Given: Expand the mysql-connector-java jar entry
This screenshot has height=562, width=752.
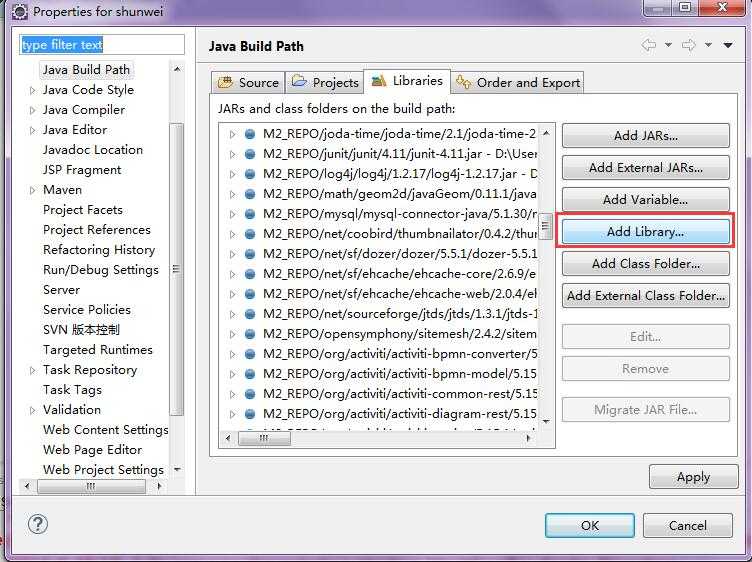Looking at the screenshot, I should click(x=233, y=214).
